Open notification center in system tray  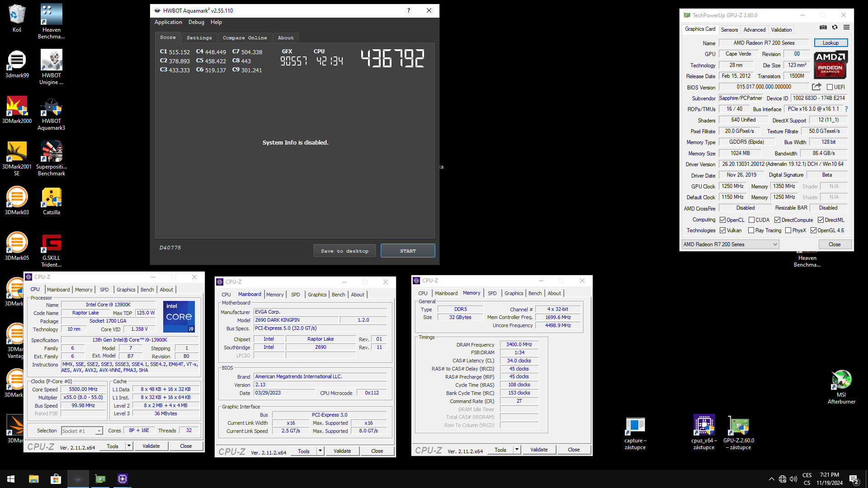(854, 479)
